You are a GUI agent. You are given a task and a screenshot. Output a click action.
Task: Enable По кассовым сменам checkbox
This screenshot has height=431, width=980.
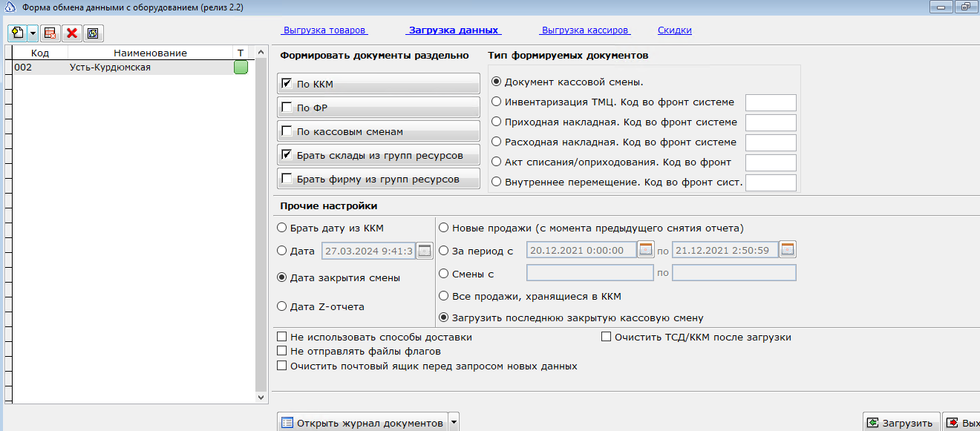287,131
